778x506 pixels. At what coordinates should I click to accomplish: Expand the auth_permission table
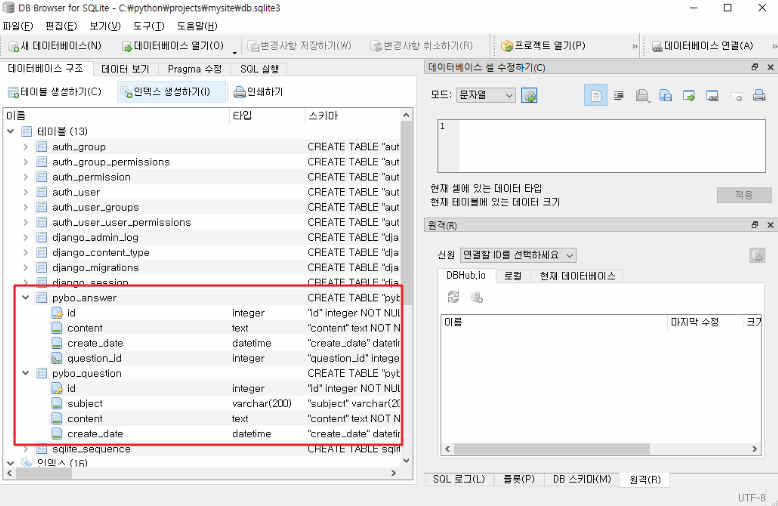tap(26, 177)
